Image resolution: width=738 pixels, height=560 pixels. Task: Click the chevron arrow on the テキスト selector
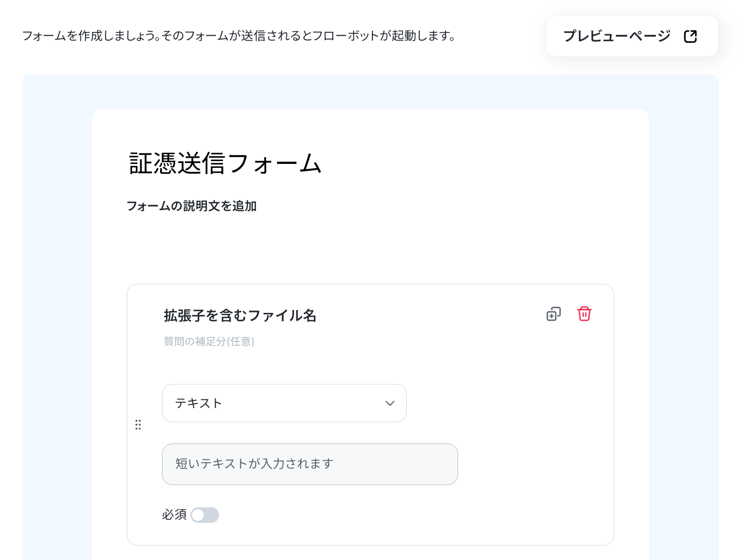[x=390, y=403]
